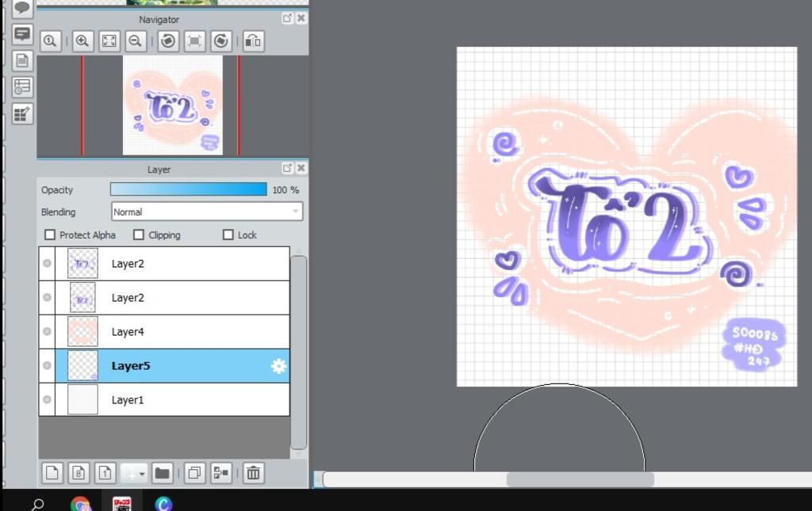Adjust the layer Opacity slider
The height and width of the screenshot is (511, 812).
[x=189, y=189]
